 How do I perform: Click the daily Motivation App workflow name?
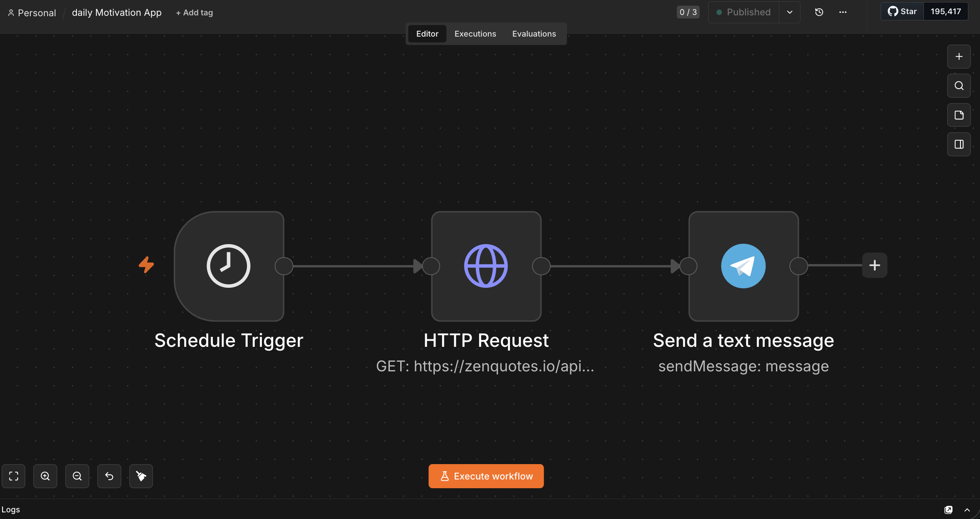[x=117, y=12]
